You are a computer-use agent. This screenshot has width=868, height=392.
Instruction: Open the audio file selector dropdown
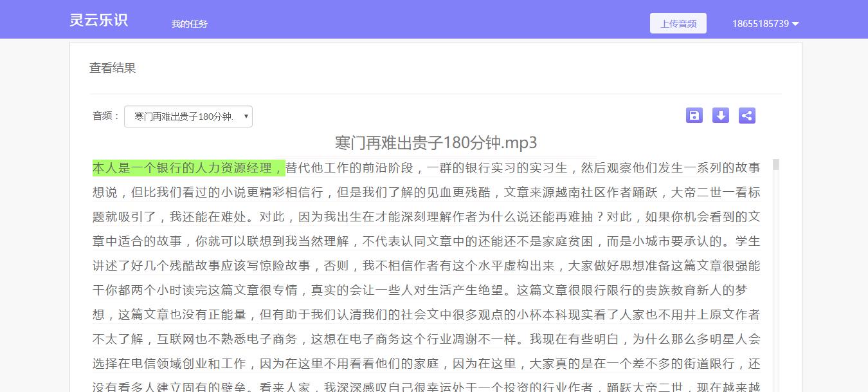188,117
